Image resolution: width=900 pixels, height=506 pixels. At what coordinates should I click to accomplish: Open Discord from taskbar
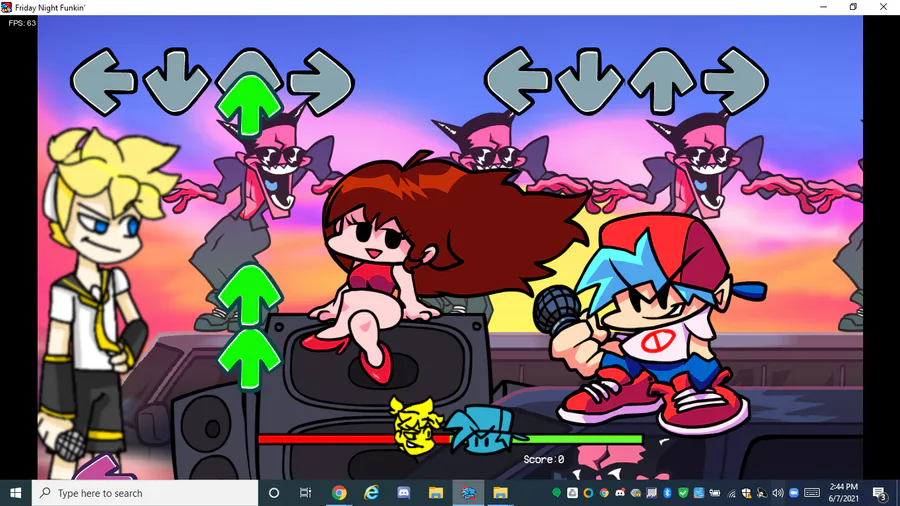(x=404, y=493)
